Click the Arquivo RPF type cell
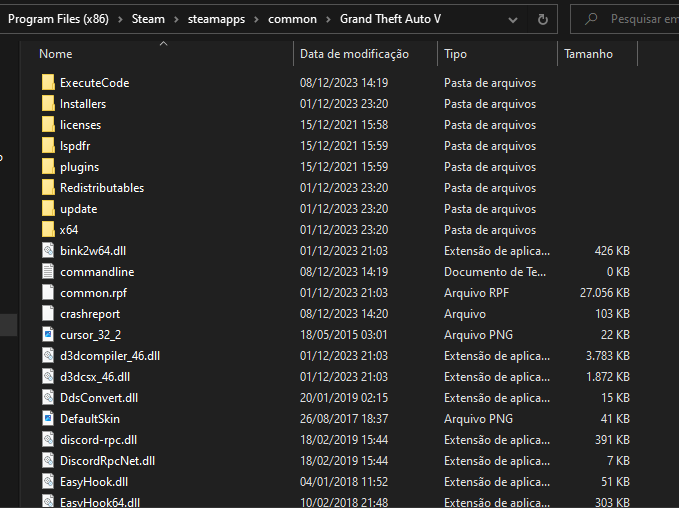Screen dimensions: 679x508 point(476,293)
